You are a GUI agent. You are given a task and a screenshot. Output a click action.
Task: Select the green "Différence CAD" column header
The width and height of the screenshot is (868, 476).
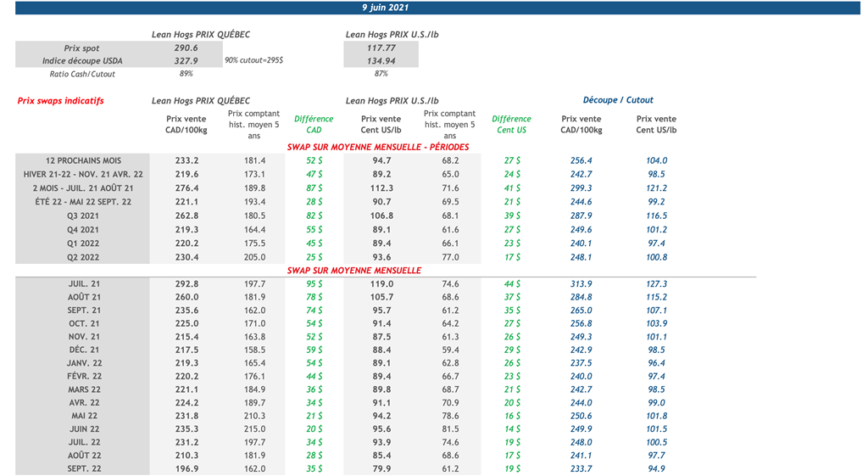pyautogui.click(x=314, y=125)
